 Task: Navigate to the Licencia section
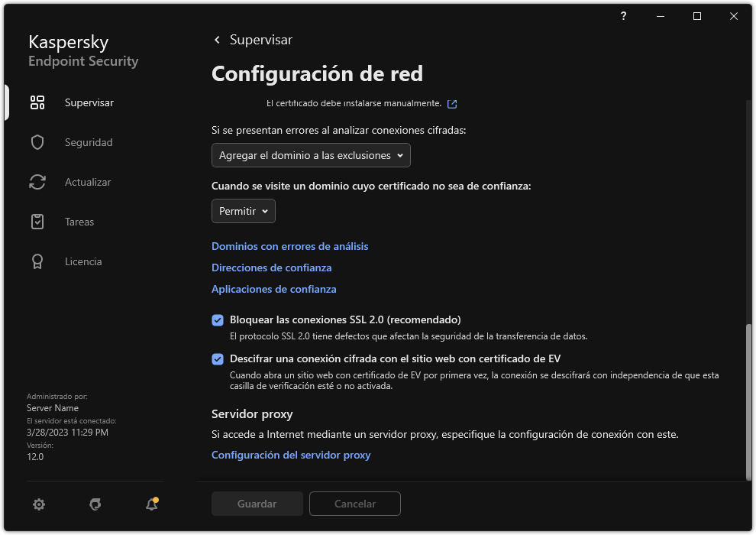click(82, 261)
